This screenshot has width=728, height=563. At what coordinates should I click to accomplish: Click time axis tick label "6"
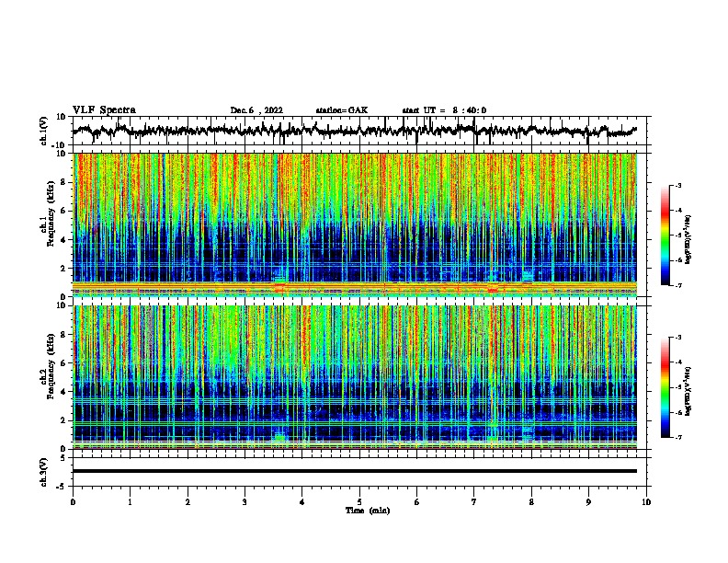pyautogui.click(x=417, y=501)
